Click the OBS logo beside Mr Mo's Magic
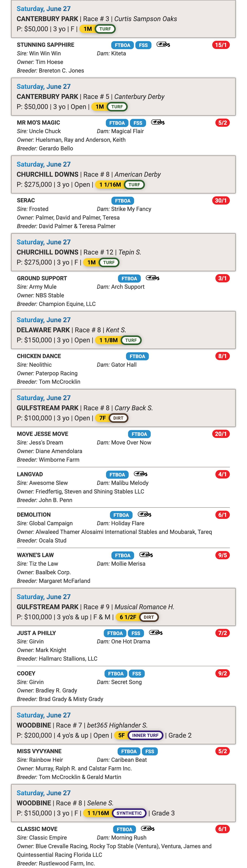This screenshot has height=868, width=247. (158, 122)
